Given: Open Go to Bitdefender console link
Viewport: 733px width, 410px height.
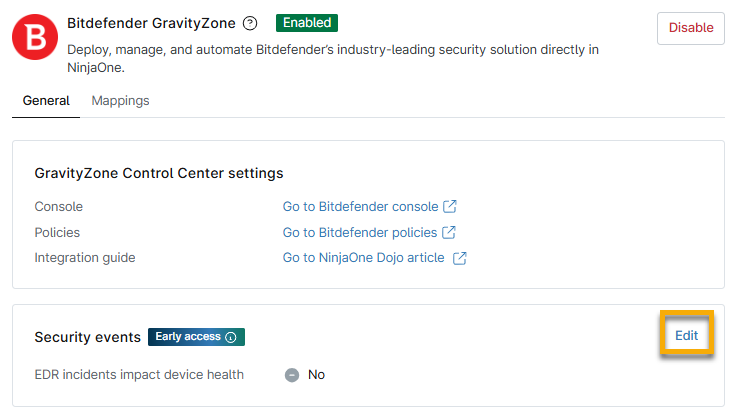Looking at the screenshot, I should pos(360,207).
